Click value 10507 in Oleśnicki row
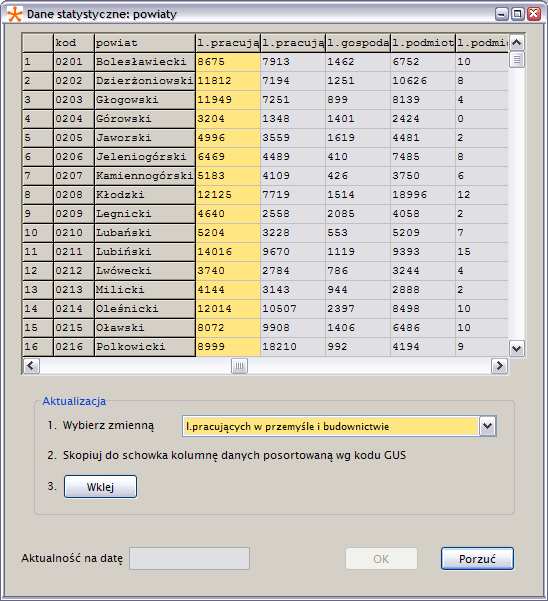 [293, 309]
